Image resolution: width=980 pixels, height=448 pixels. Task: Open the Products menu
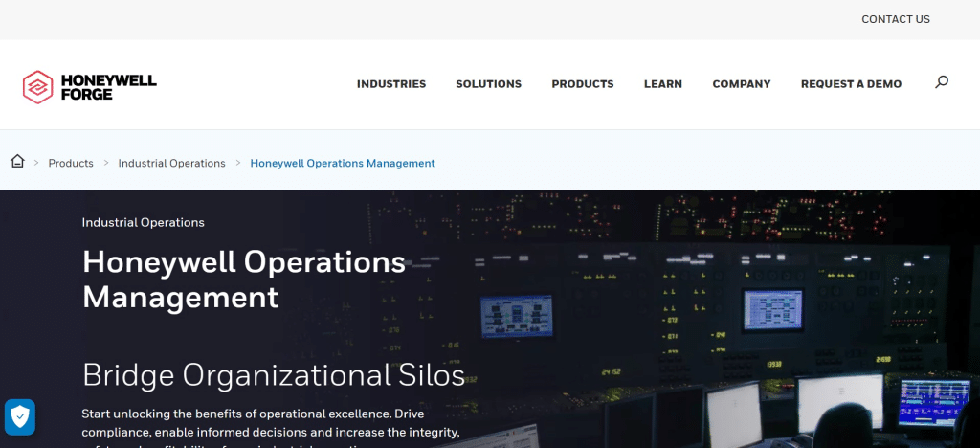(x=583, y=83)
